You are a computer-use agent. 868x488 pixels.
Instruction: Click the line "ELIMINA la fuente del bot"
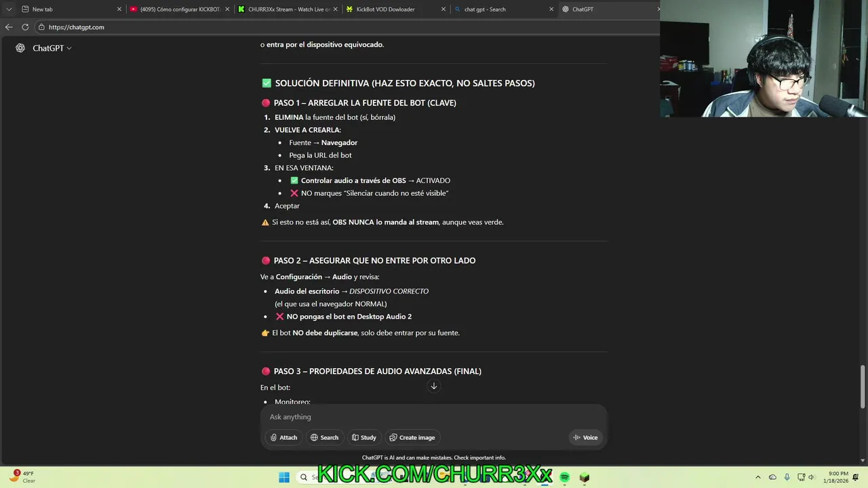(x=335, y=117)
